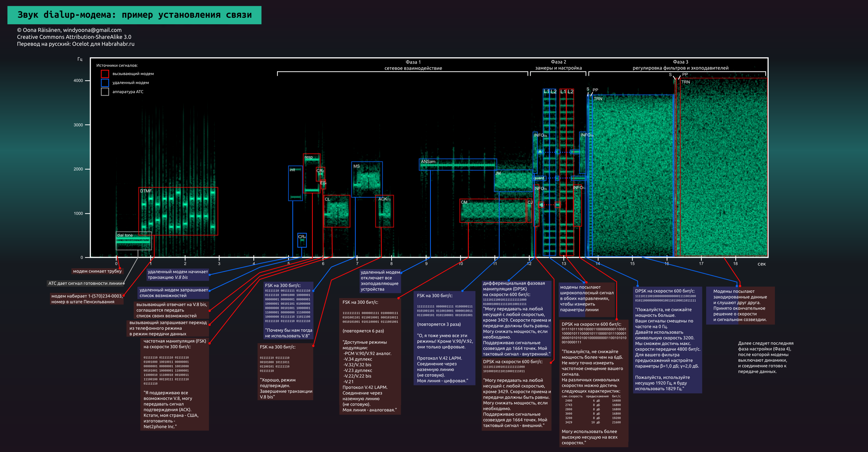Click 'частотная манипуляция (FSK)' annotation heading
This screenshot has height=452, width=868.
coord(175,341)
